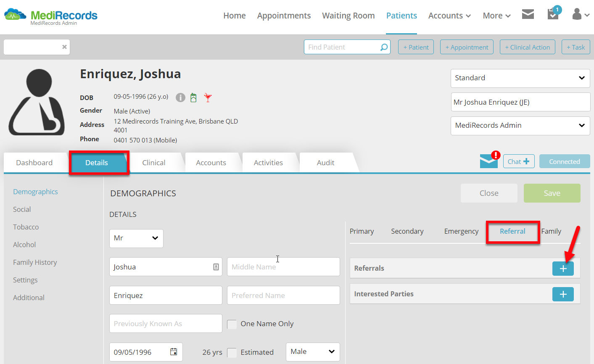Switch to the Activities tab
The width and height of the screenshot is (594, 364).
(x=268, y=163)
